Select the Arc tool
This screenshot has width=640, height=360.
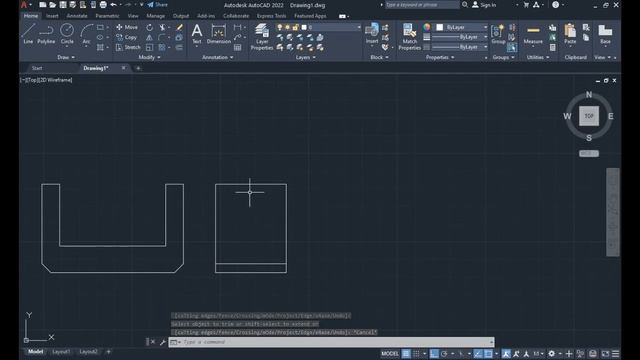[x=86, y=34]
